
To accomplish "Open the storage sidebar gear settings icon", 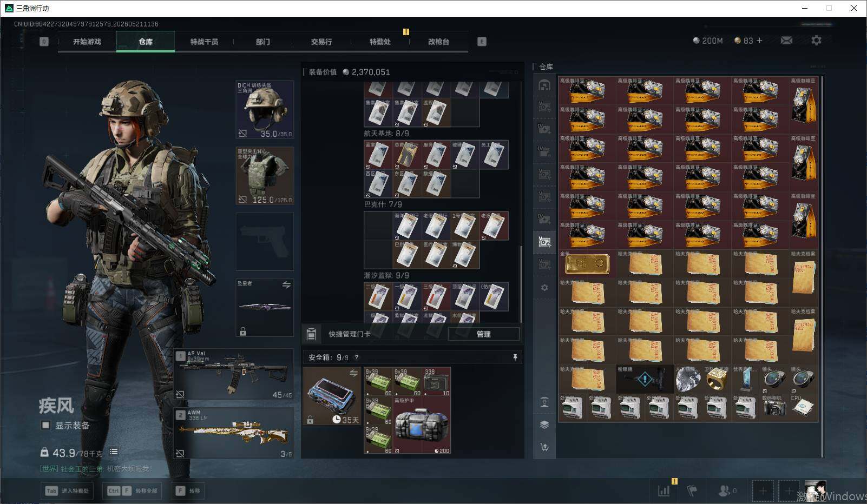I will pos(544,288).
